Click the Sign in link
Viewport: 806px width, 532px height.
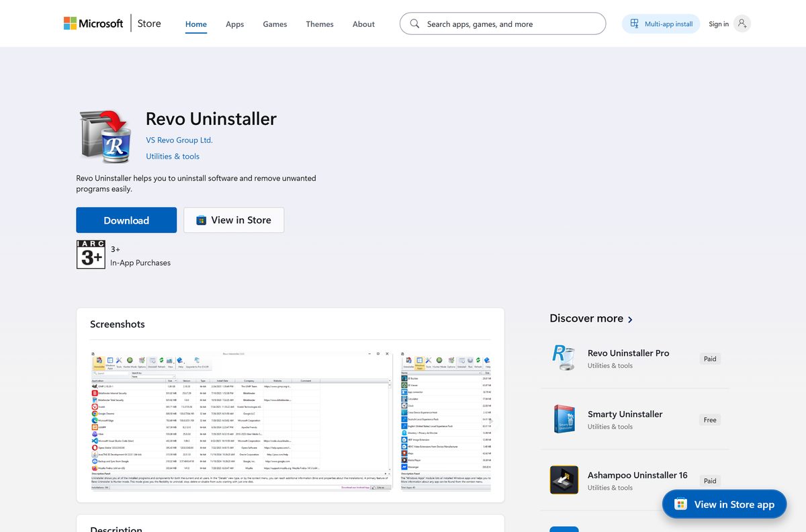719,24
